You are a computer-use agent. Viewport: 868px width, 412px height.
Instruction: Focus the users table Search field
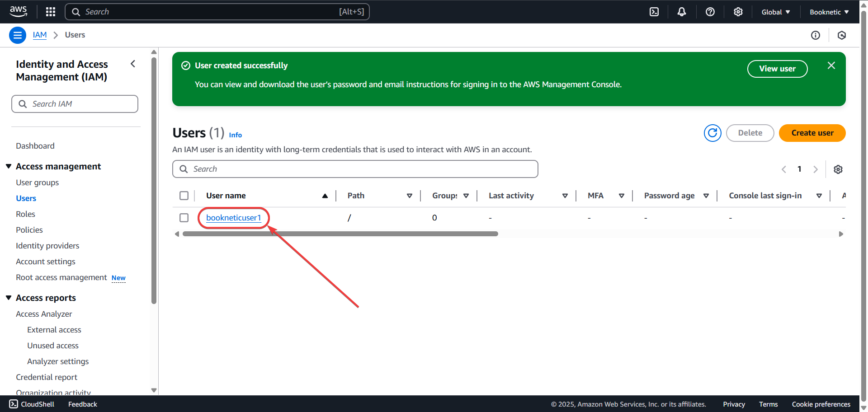tap(355, 169)
